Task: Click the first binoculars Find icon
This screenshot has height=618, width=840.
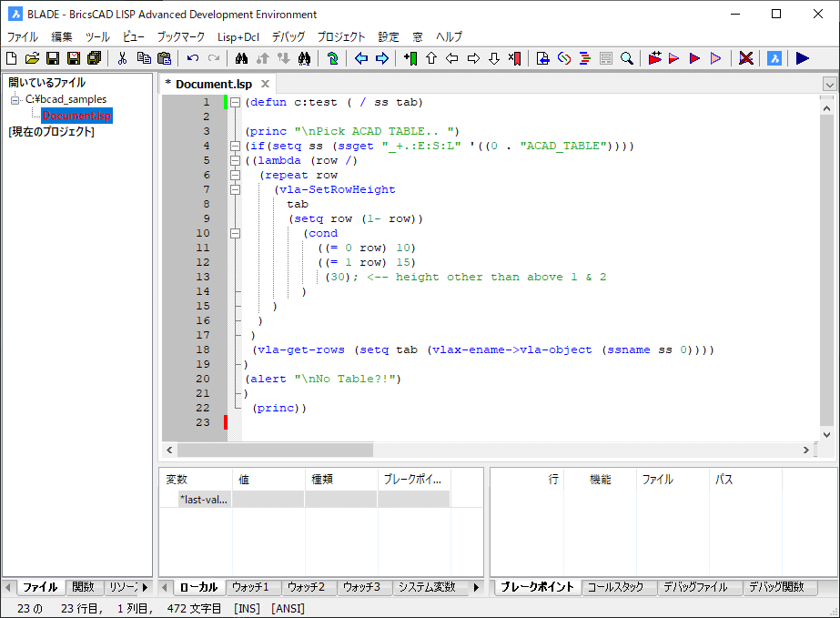Action: 242,58
